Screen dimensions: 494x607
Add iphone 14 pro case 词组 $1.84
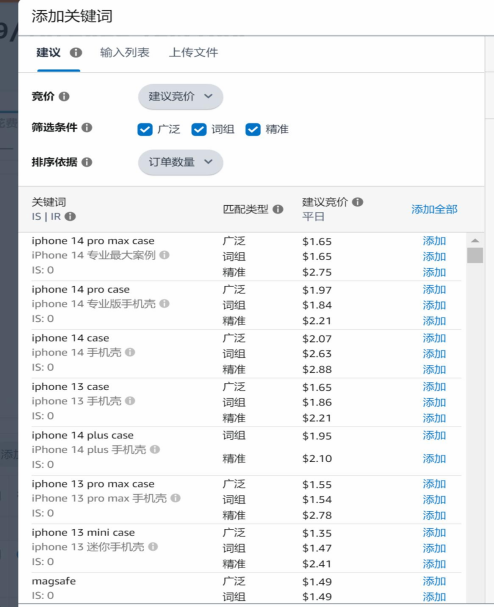tap(434, 305)
